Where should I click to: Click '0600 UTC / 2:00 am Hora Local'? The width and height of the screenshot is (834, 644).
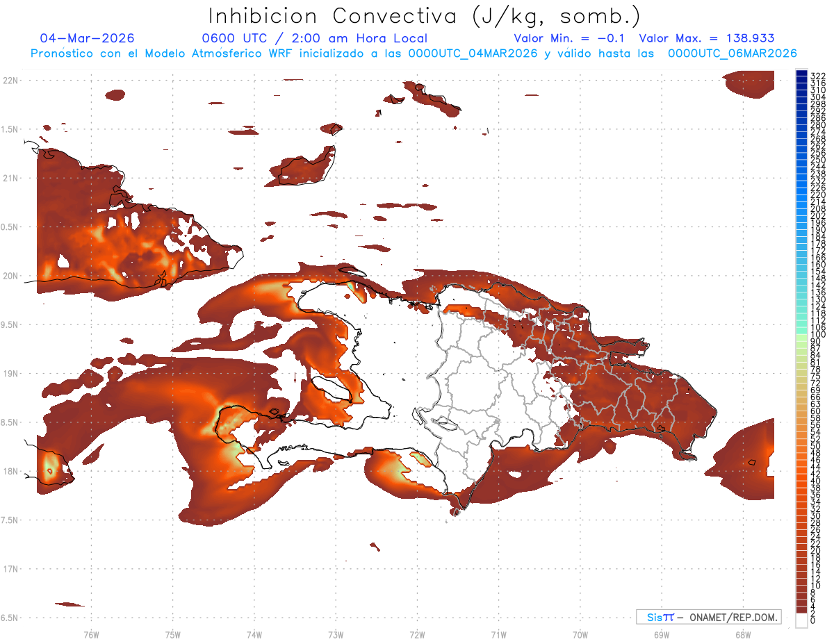click(x=314, y=38)
